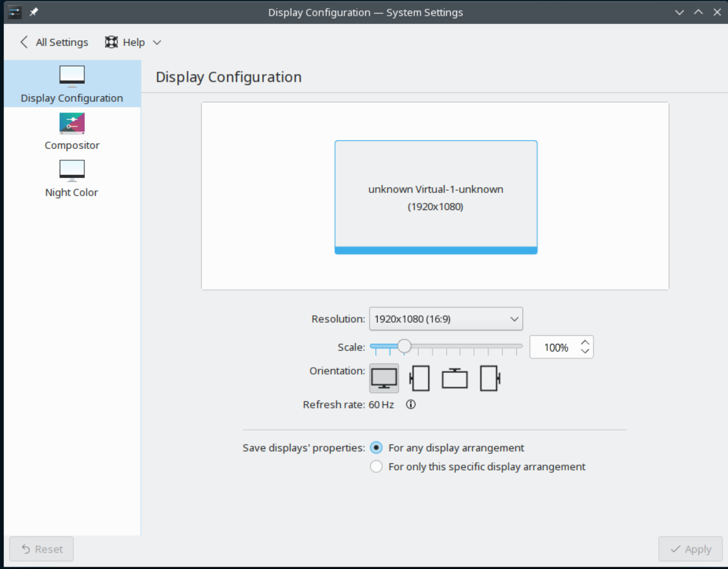Open the System Settings window menu icon

point(14,12)
